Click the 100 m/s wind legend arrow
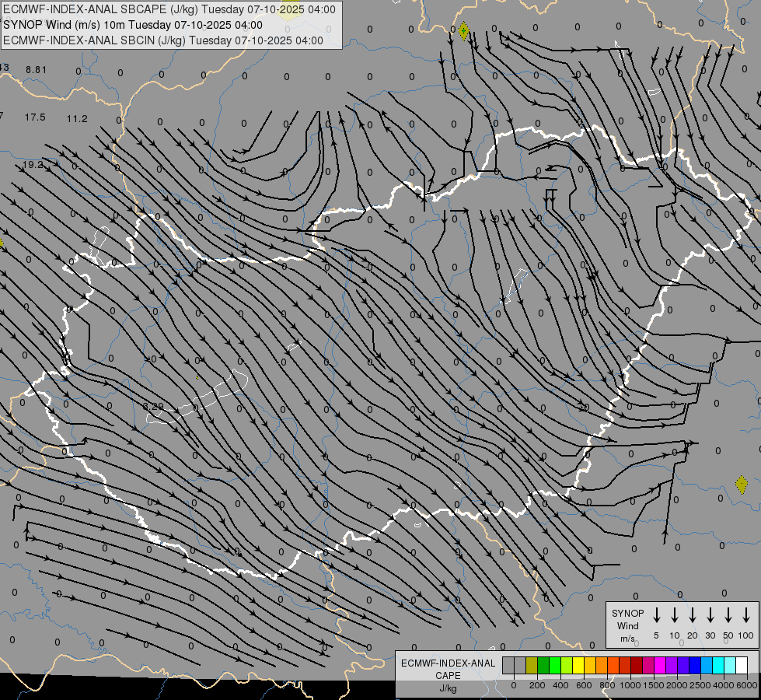Screen dimensions: 761x700 (746, 615)
